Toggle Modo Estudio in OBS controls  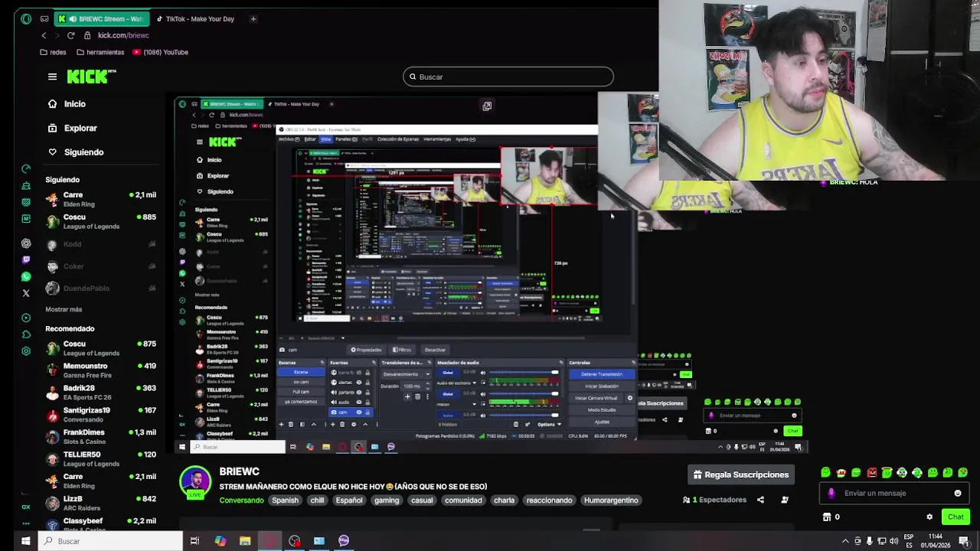point(602,409)
